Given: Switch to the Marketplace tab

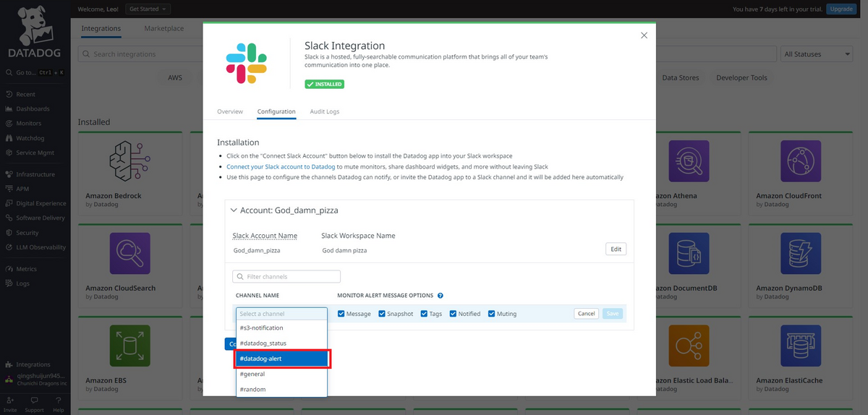Looking at the screenshot, I should tap(164, 29).
